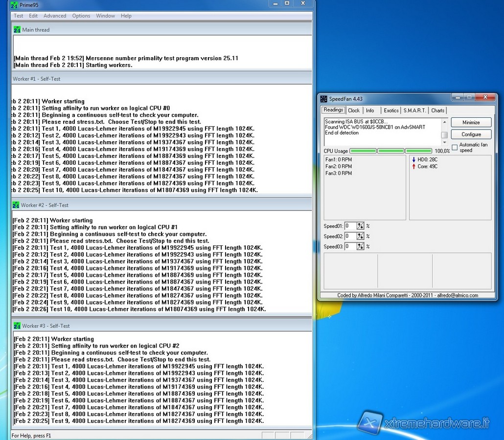The height and width of the screenshot is (440, 504).
Task: Click the Speed01 up/down stepper arrows
Action: coord(361,226)
